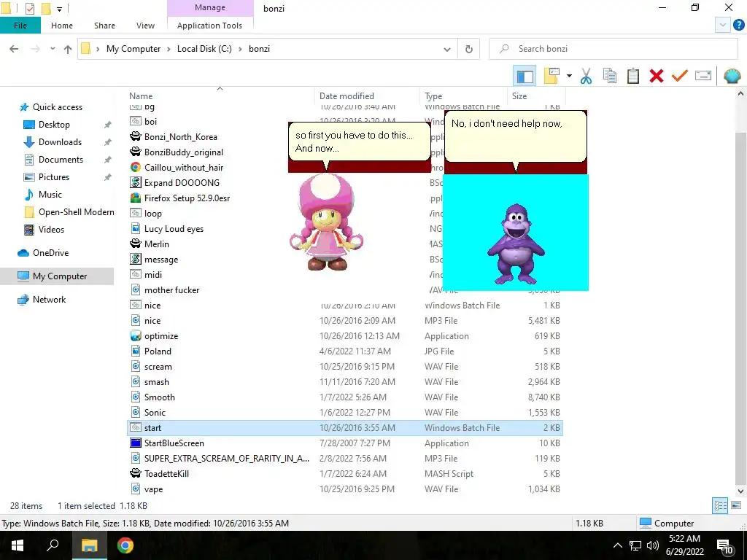This screenshot has height=560, width=747.
Task: Select the optimize application file
Action: click(x=161, y=336)
